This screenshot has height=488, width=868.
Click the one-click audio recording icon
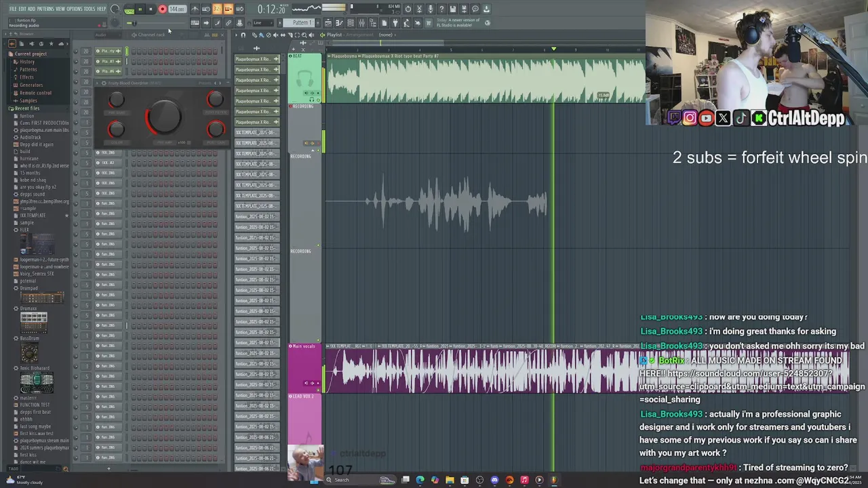pos(429,9)
